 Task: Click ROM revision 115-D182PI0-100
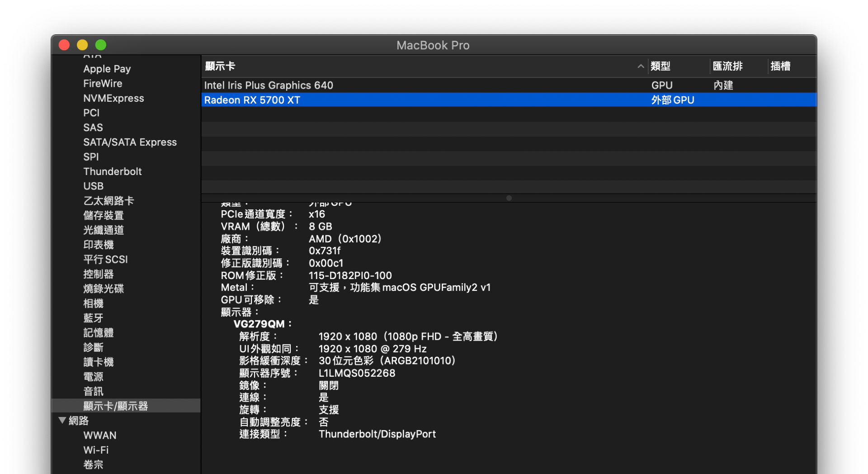coord(350,275)
